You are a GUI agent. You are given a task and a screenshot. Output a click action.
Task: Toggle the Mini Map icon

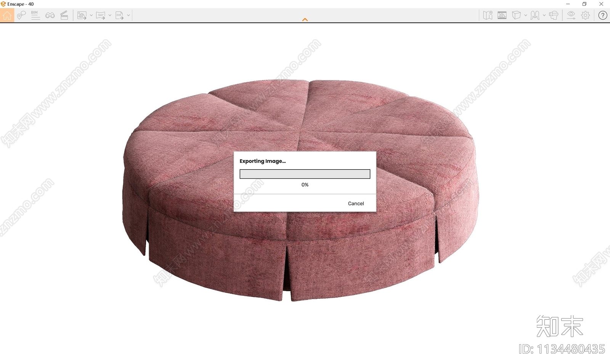488,15
